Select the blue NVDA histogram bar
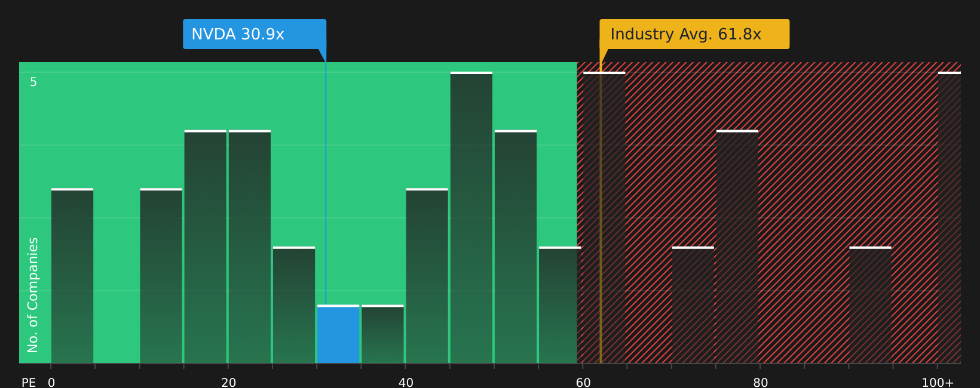Image resolution: width=980 pixels, height=388 pixels. [x=338, y=334]
